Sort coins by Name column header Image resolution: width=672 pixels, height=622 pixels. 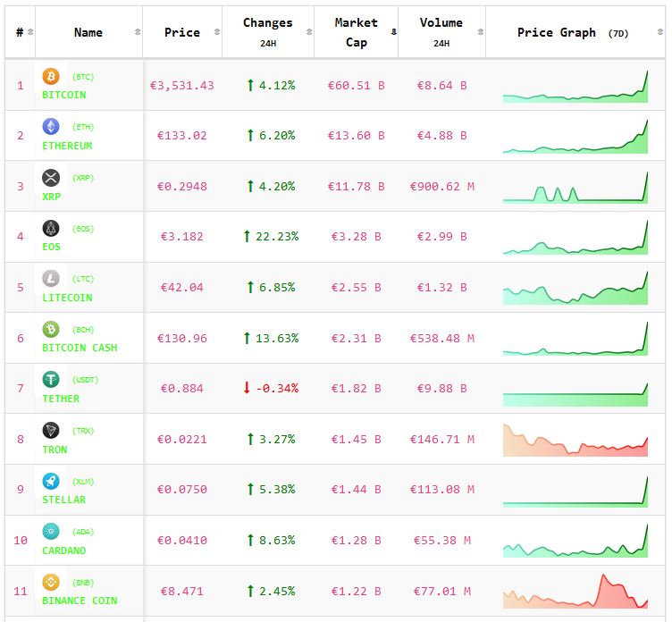tap(88, 32)
